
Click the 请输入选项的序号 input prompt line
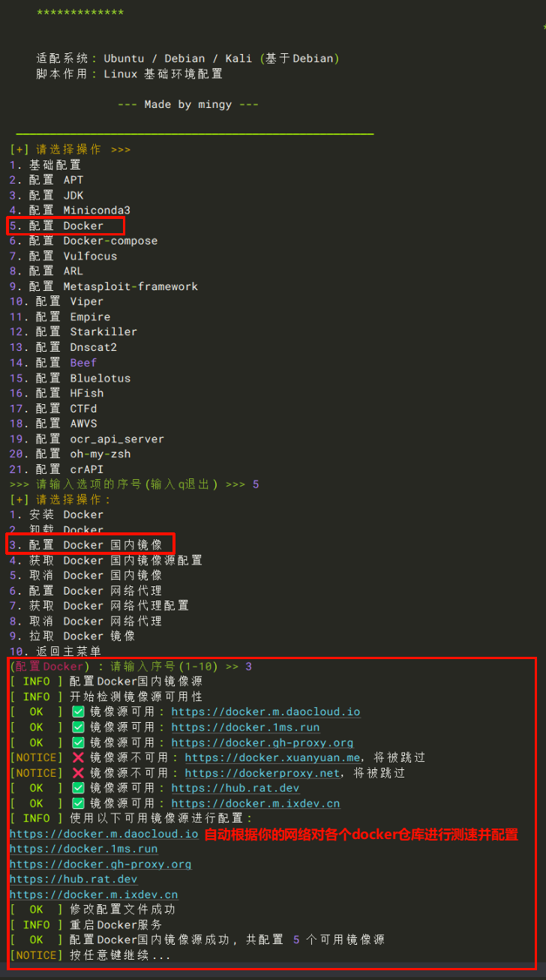click(135, 484)
